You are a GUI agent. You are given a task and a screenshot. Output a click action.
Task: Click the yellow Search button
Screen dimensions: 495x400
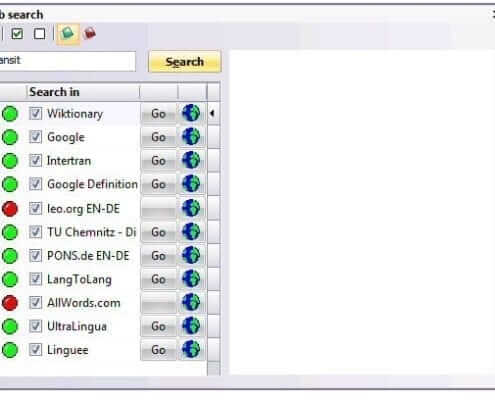tap(185, 62)
